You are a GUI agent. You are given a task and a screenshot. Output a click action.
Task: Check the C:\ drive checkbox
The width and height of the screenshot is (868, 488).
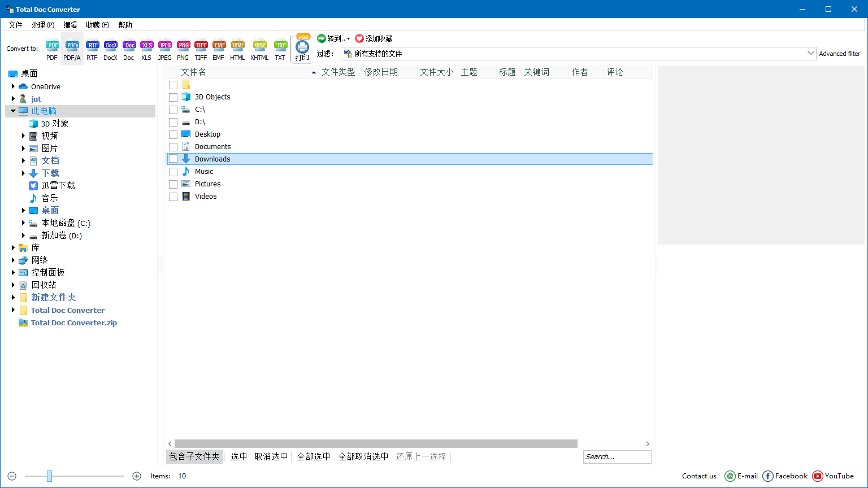click(173, 110)
